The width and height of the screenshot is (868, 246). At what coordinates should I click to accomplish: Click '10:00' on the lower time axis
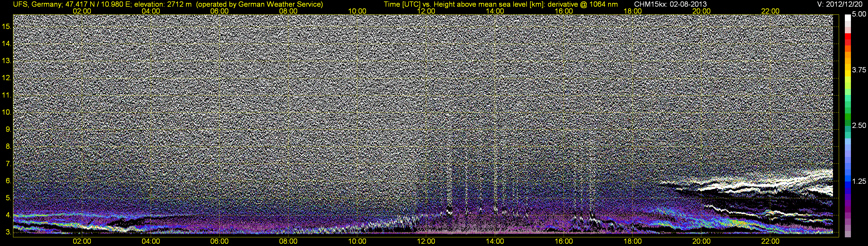coord(357,241)
